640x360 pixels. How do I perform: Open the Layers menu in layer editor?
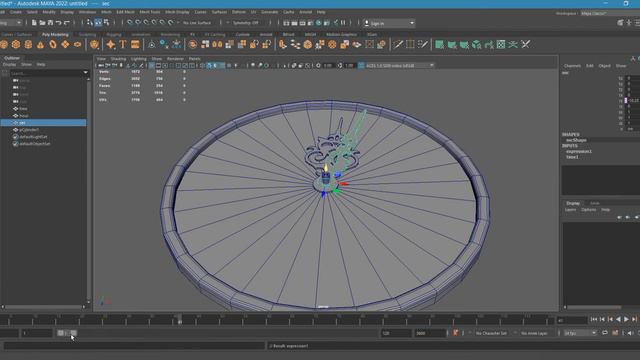[570, 210]
